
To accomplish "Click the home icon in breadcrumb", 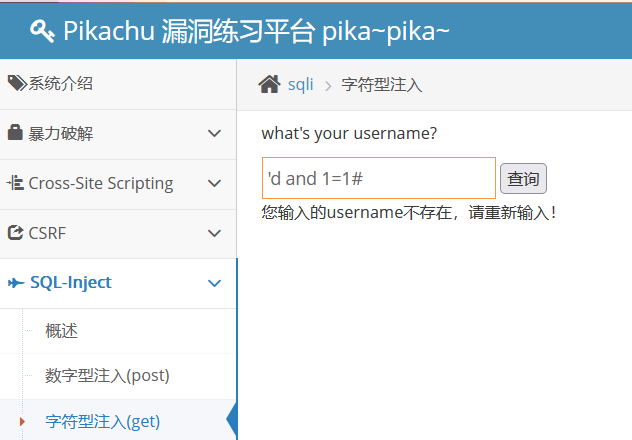I will coord(269,85).
